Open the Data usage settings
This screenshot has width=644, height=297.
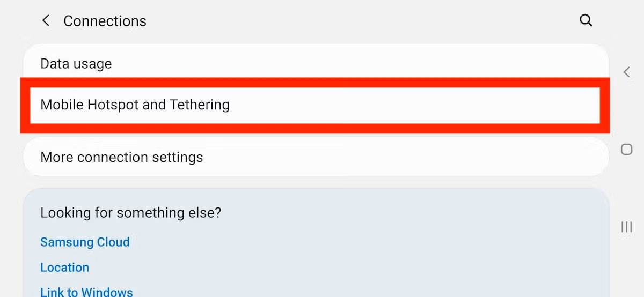click(76, 64)
